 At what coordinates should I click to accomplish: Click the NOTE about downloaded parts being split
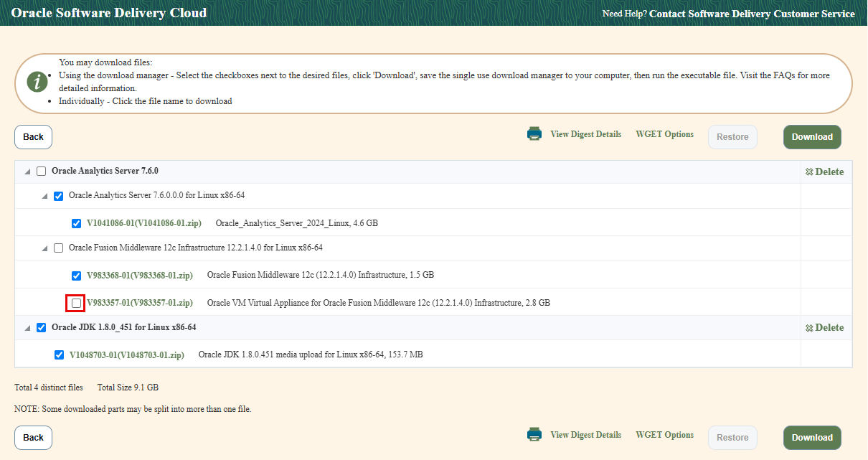click(x=133, y=409)
